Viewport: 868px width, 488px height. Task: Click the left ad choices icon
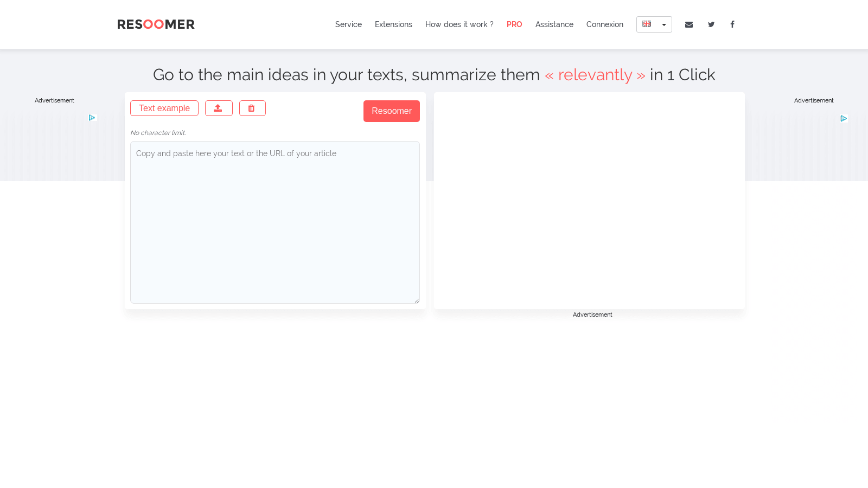pos(92,118)
